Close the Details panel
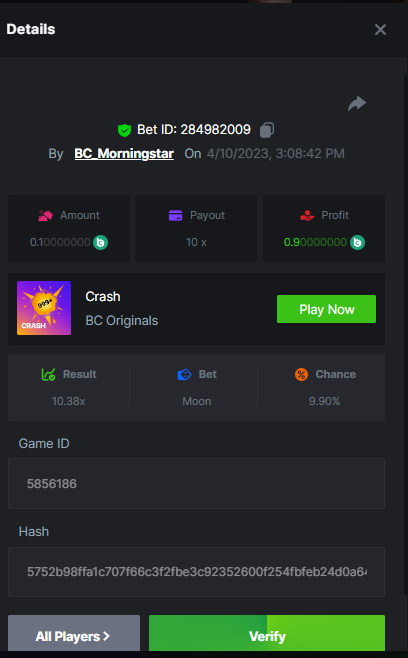Screen dimensions: 408x658 coord(380,29)
